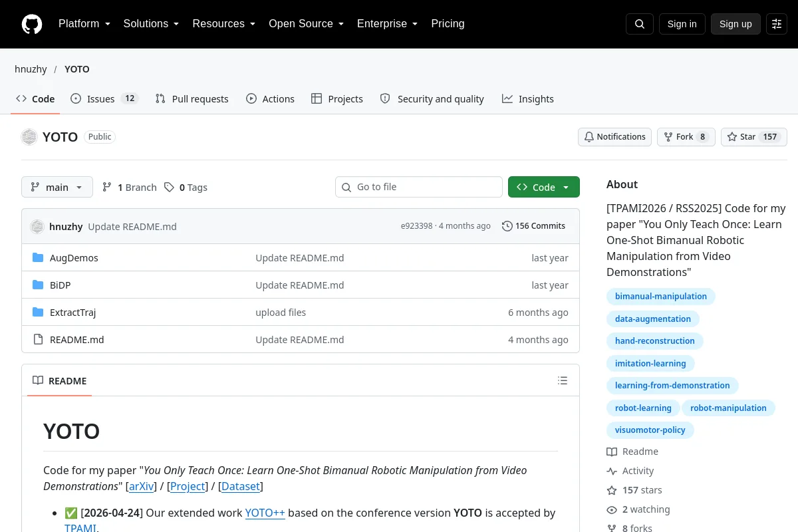Viewport: 798px width, 532px height.
Task: Open the 156 Commits link
Action: point(534,226)
